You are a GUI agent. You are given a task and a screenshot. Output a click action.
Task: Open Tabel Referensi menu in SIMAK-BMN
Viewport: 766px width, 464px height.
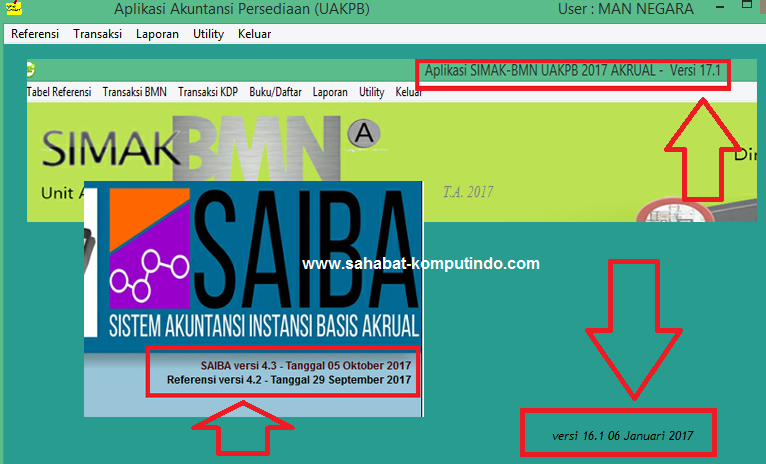pos(59,92)
